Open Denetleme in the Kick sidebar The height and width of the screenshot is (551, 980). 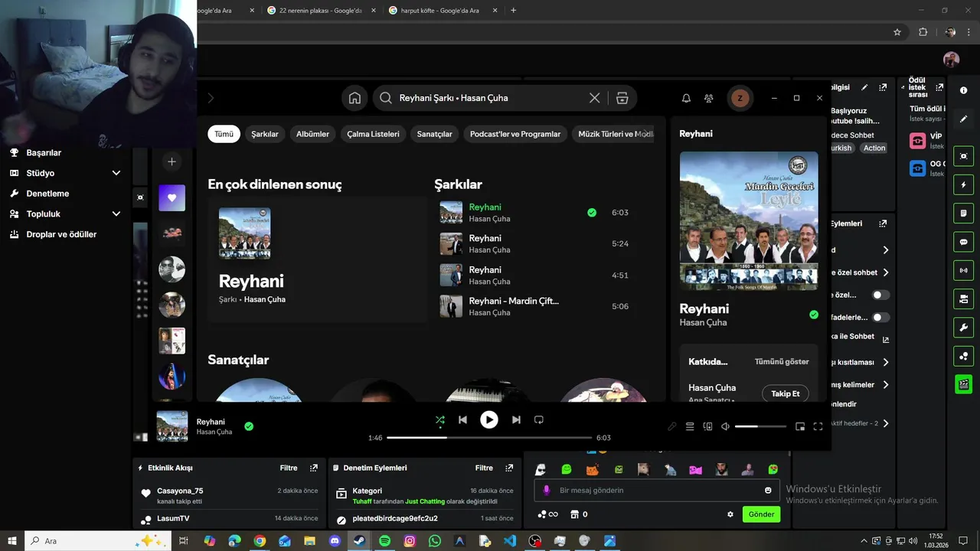coord(47,194)
